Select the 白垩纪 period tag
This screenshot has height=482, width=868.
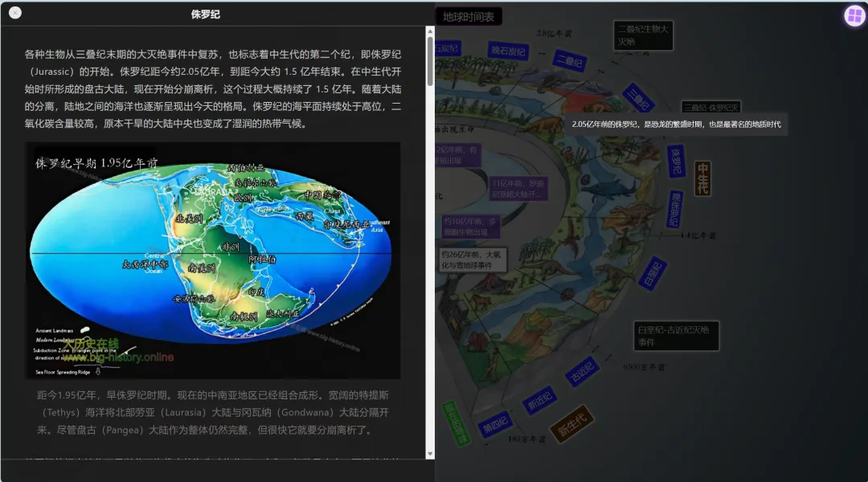point(653,272)
